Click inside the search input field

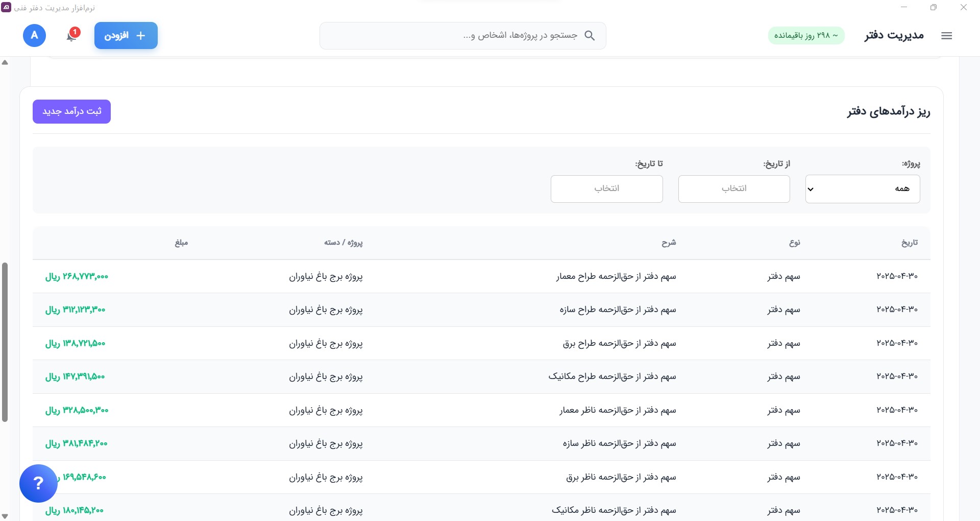tap(459, 35)
